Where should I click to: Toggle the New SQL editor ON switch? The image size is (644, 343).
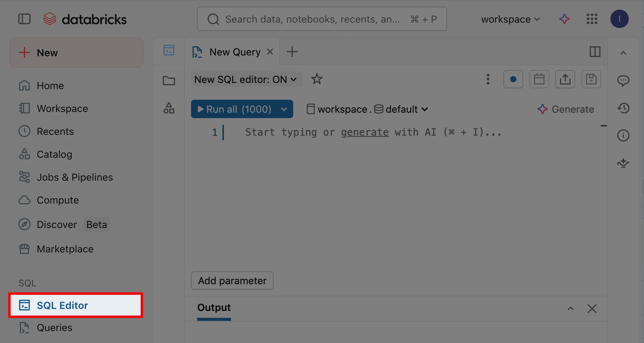click(x=246, y=79)
